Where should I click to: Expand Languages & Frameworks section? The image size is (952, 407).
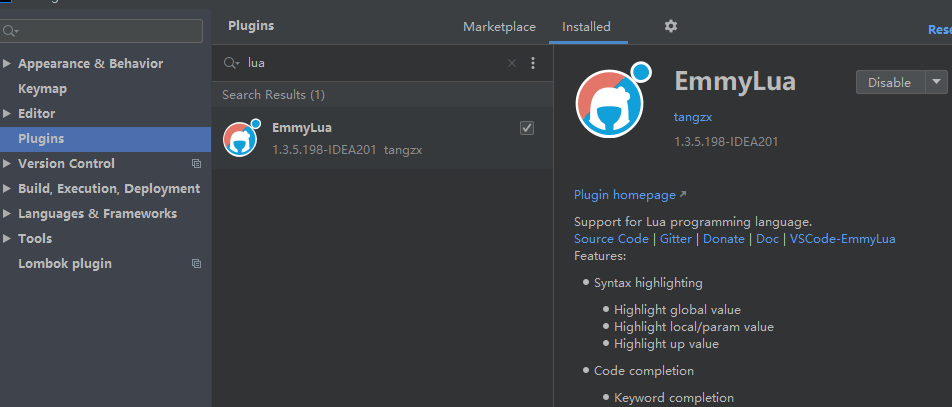tap(8, 214)
